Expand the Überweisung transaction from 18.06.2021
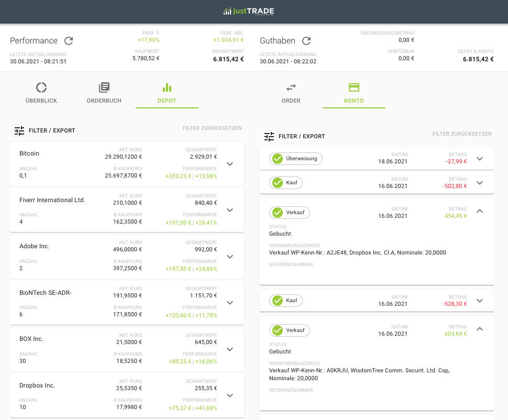 480,159
